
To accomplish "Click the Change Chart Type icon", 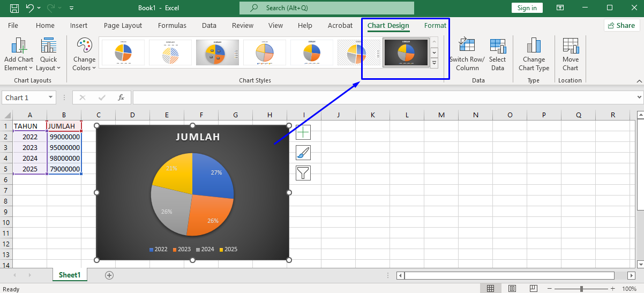I will [534, 47].
